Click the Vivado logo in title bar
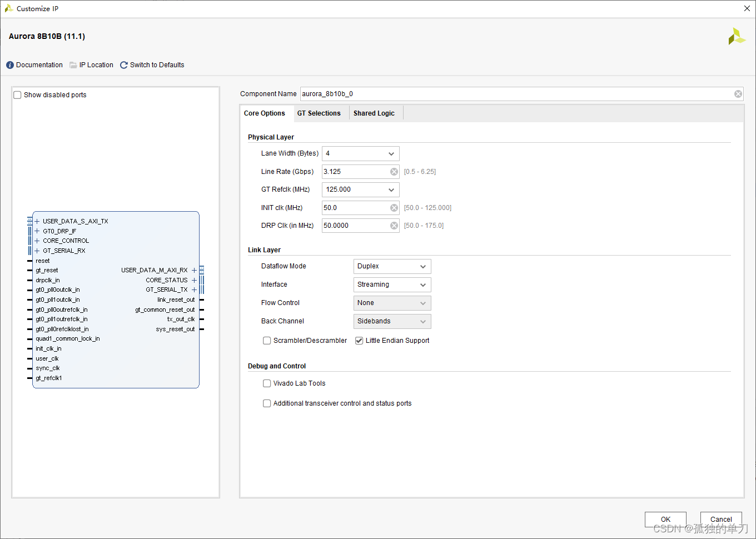This screenshot has height=539, width=756. click(x=9, y=8)
